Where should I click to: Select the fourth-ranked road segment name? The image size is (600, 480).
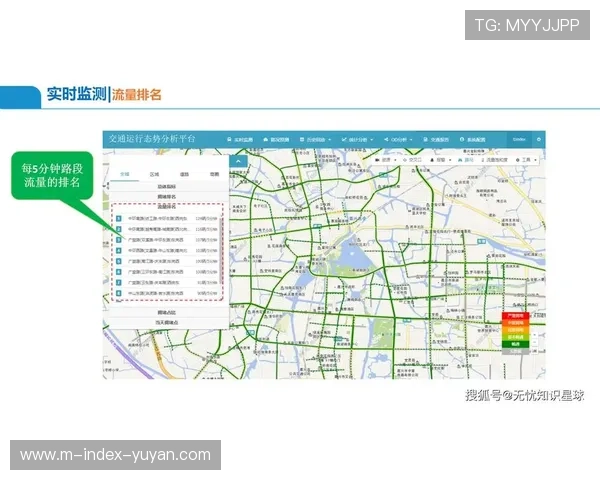pos(158,251)
